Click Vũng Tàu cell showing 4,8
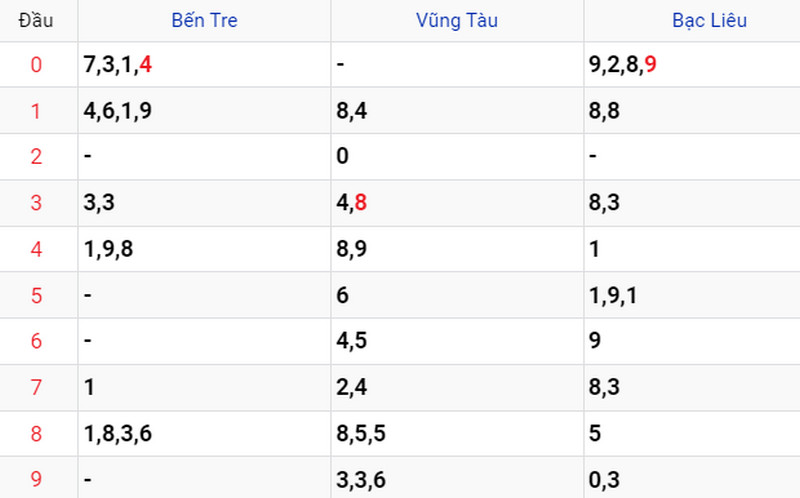 tap(457, 203)
